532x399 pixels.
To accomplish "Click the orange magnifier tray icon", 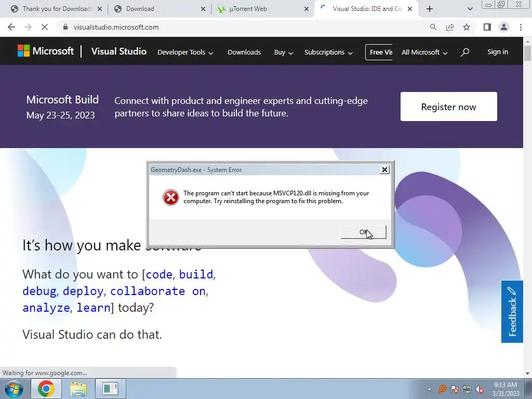I will (x=442, y=389).
